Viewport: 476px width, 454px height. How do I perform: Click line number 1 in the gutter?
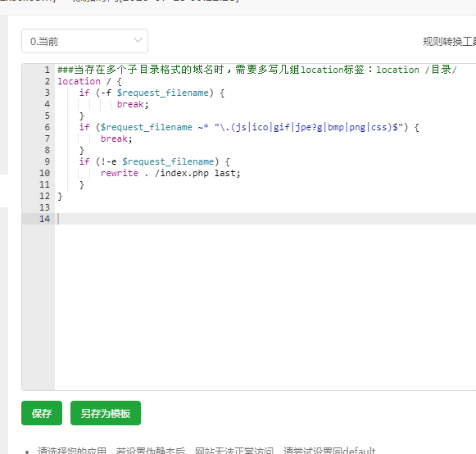coord(47,70)
